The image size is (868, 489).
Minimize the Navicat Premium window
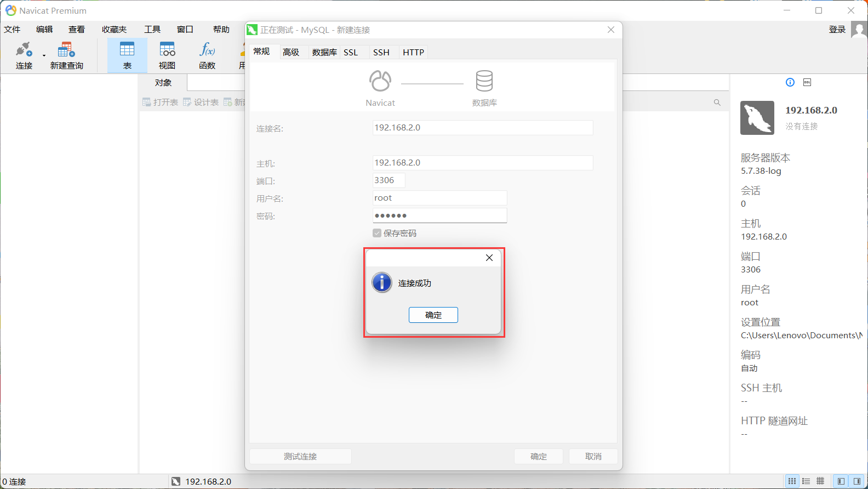[x=787, y=10]
